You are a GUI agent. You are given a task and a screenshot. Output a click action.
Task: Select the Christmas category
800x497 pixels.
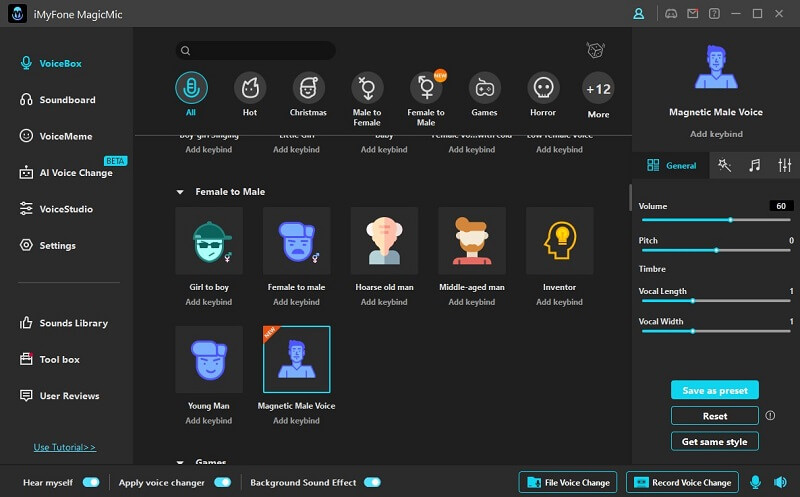[x=308, y=88]
